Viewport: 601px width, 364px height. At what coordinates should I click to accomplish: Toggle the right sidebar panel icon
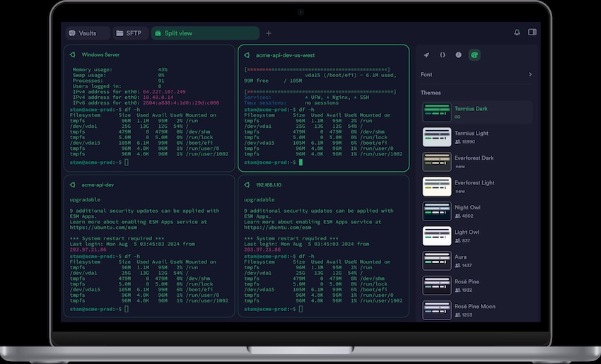click(x=532, y=33)
